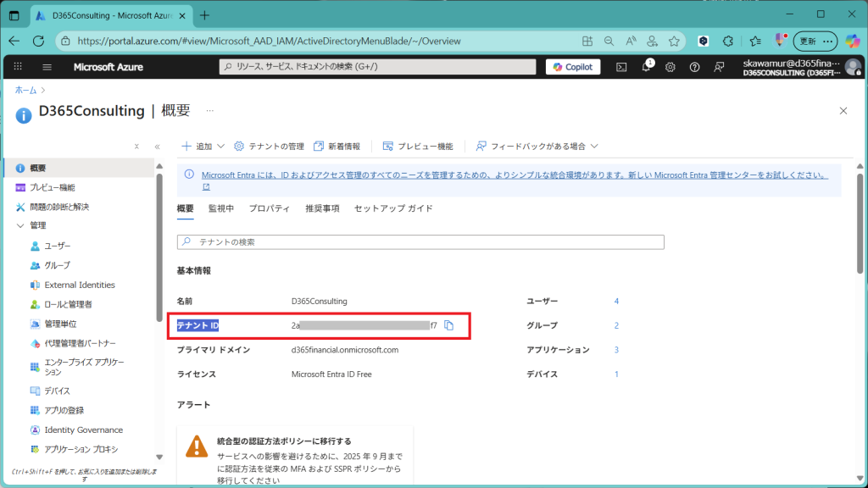Click the Copilot button
Viewport: 868px width, 488px height.
click(x=573, y=67)
